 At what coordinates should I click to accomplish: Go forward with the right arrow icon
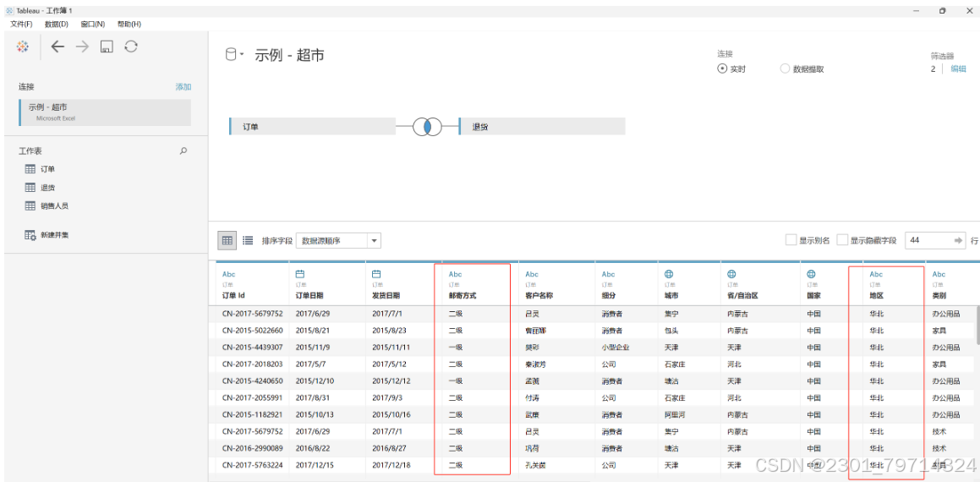click(x=83, y=47)
